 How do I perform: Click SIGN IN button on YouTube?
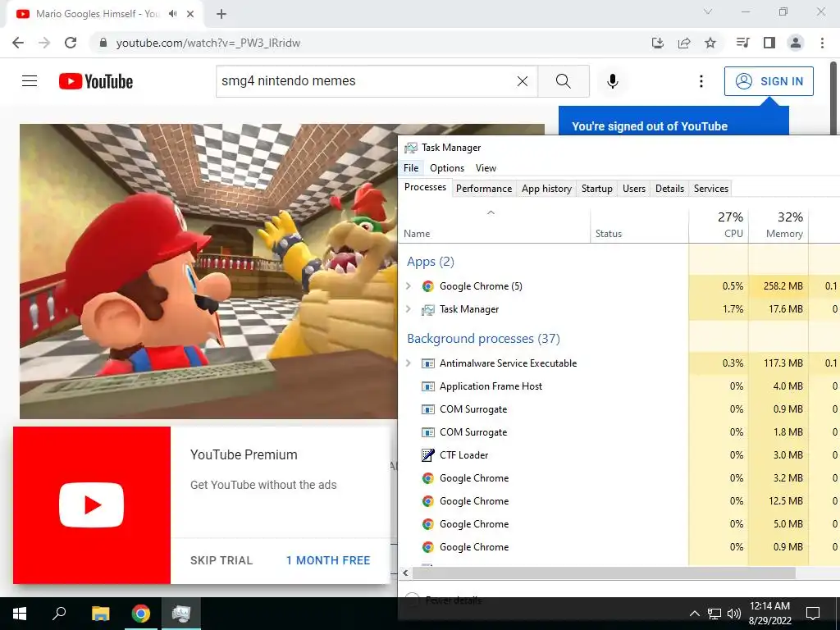[769, 81]
